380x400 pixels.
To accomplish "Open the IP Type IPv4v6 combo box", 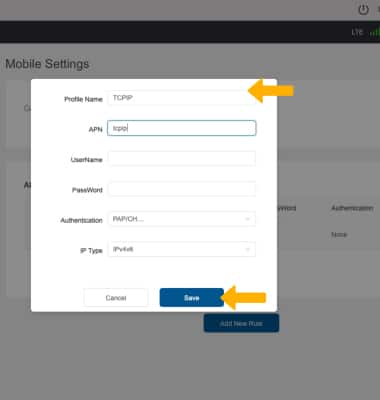I will (x=182, y=249).
